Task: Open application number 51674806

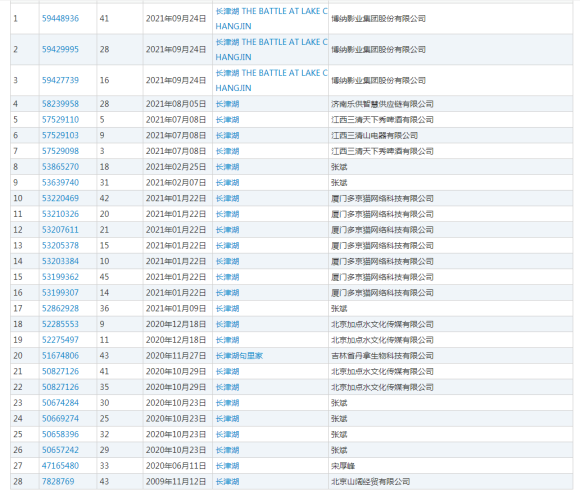Action: pos(60,356)
